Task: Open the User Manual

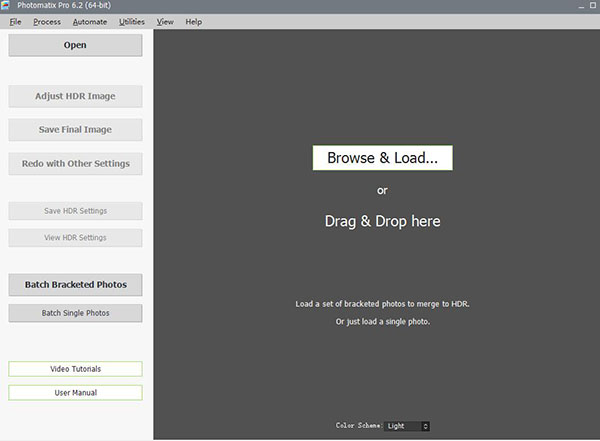Action: (75, 393)
